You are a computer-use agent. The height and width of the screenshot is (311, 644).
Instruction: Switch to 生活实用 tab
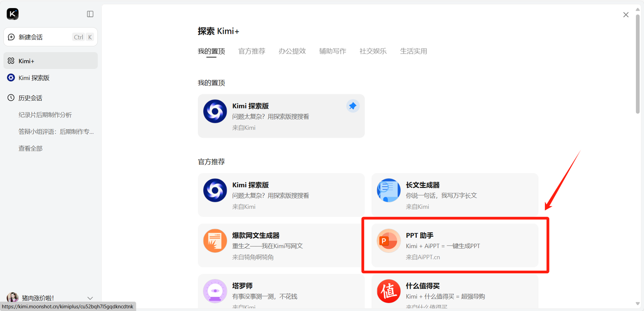414,51
